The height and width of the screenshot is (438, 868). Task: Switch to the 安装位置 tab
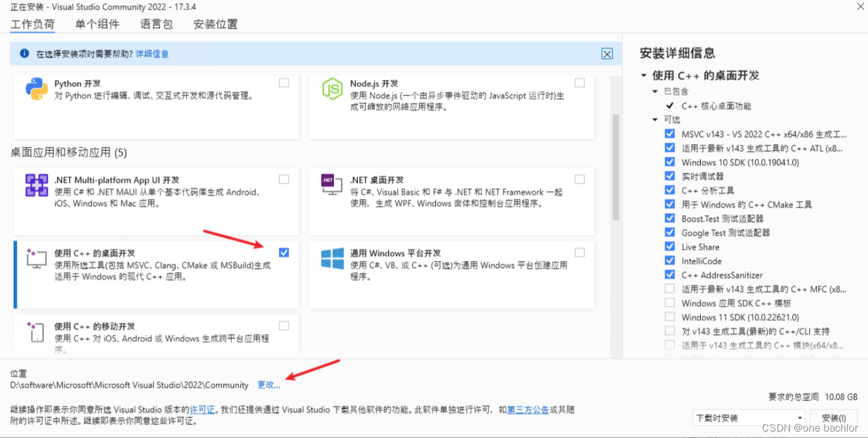pyautogui.click(x=216, y=24)
